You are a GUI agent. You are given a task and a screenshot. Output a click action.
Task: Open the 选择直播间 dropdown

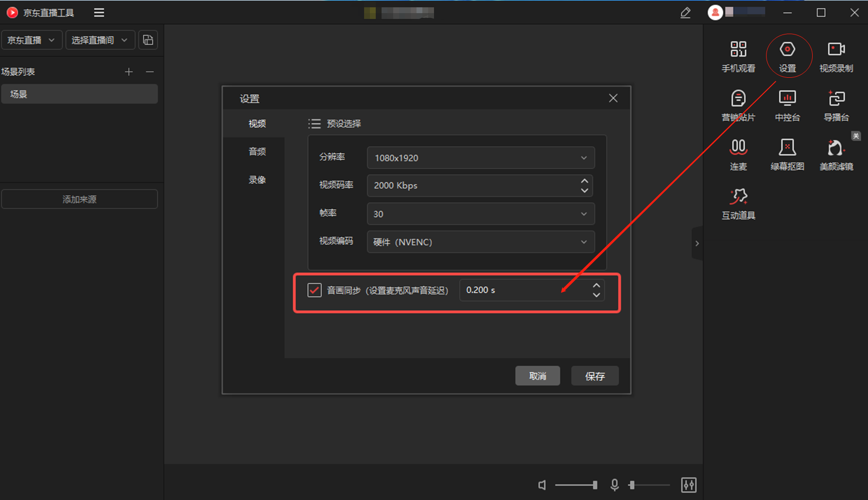click(100, 40)
